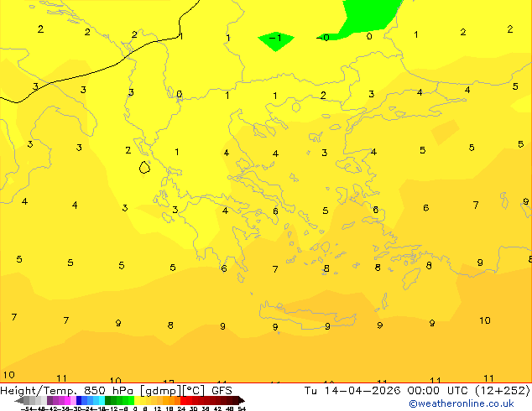Click the -1 temperature value in green diamond
532x411 pixels.
tap(275, 37)
